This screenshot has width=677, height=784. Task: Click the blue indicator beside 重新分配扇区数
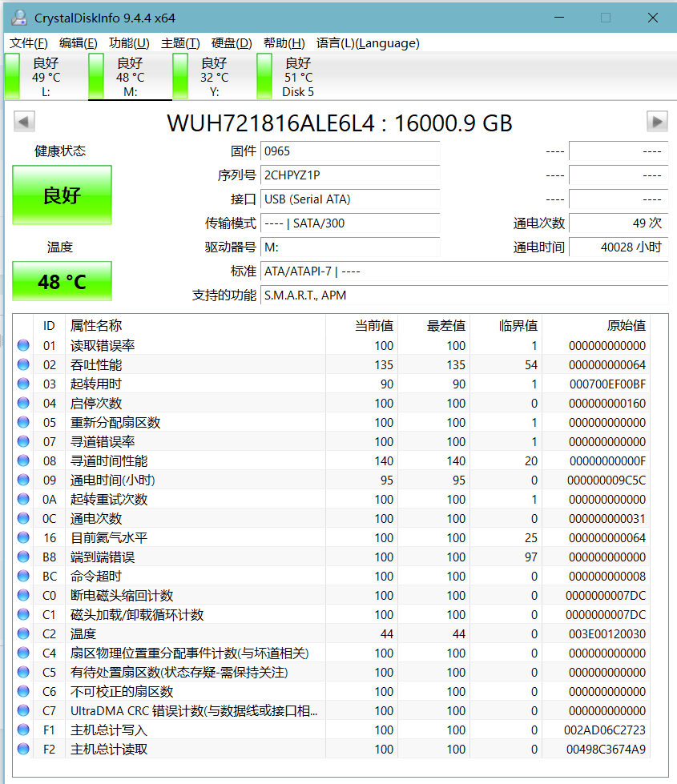pos(23,422)
